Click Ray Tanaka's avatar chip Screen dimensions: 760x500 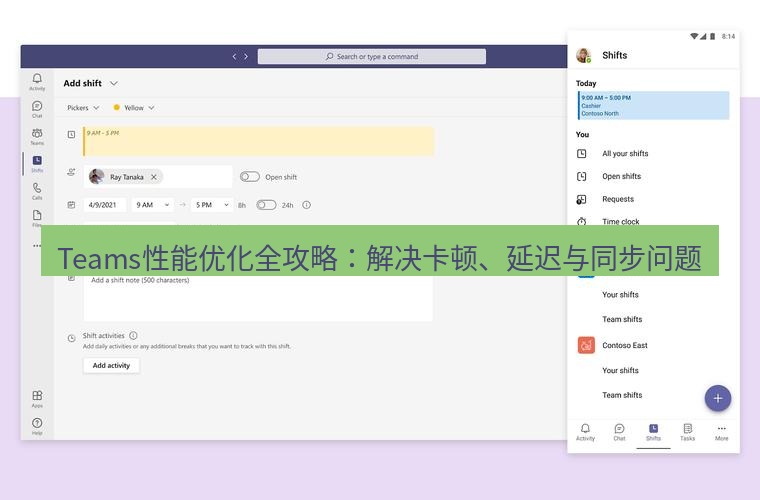click(x=126, y=177)
